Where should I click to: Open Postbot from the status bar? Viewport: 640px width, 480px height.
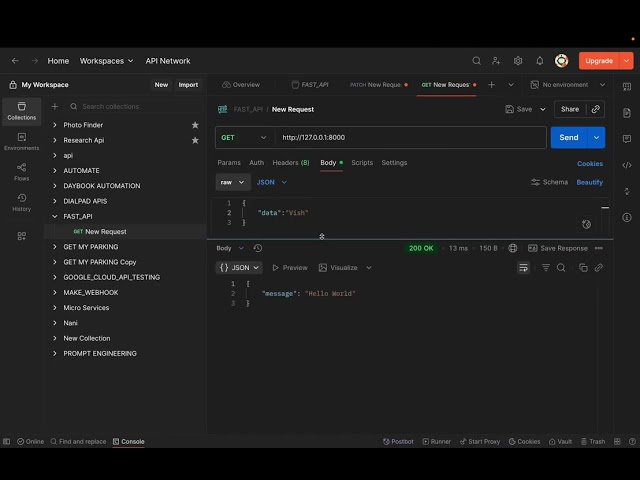point(398,442)
